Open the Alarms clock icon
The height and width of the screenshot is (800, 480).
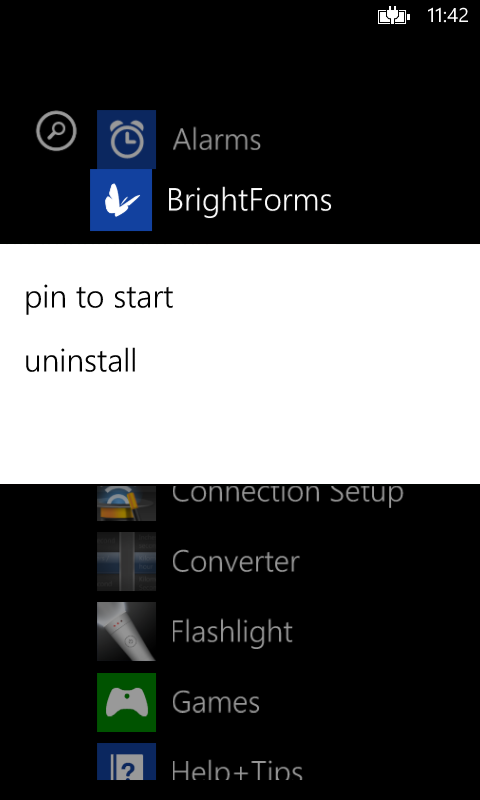point(127,139)
